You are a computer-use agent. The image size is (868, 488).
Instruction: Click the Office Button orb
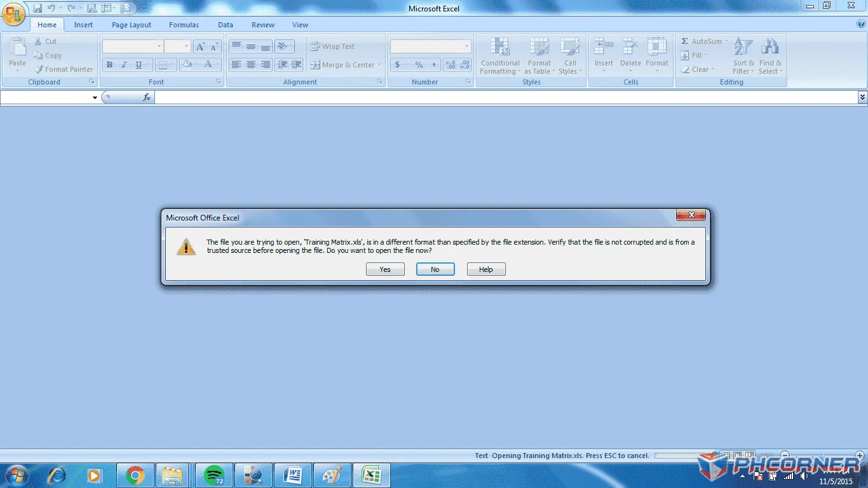(x=14, y=13)
